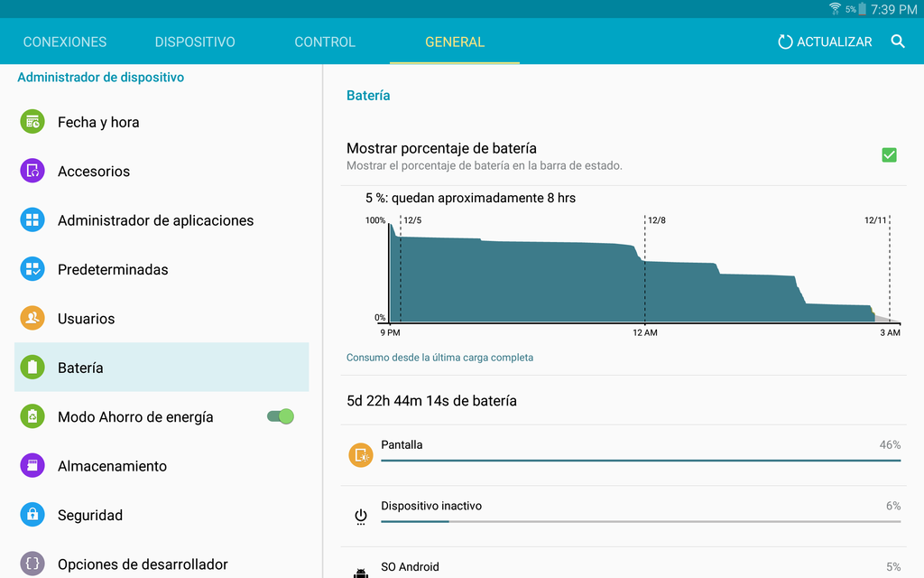Tap the Seguridad lock icon

point(32,515)
